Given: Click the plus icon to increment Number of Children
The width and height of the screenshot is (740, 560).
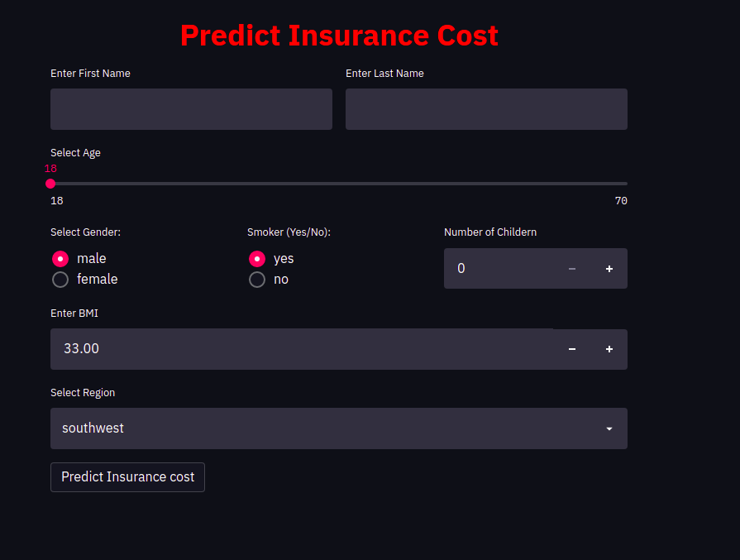Looking at the screenshot, I should tap(609, 268).
